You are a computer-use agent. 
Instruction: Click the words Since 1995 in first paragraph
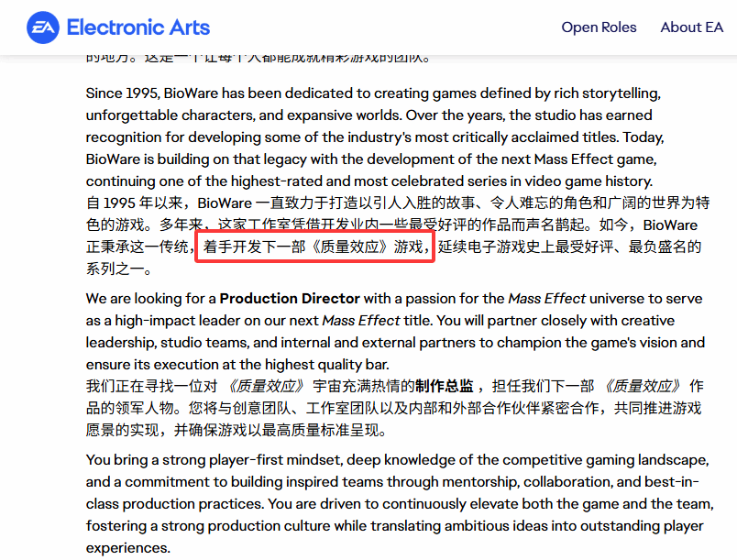click(123, 93)
